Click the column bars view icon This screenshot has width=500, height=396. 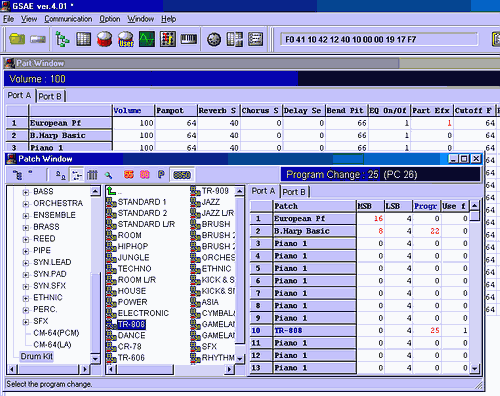92,174
